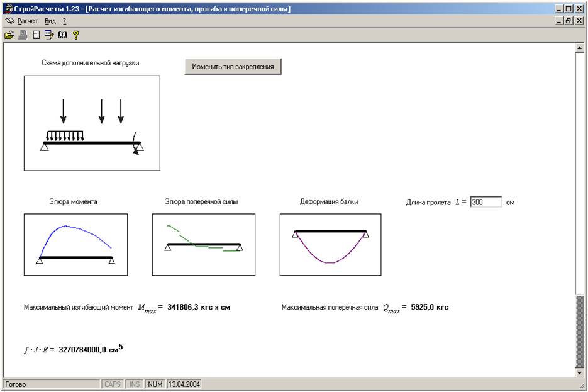Click the Mmax value 341806,3 кгс х см
The image size is (588, 392).
[x=199, y=307]
